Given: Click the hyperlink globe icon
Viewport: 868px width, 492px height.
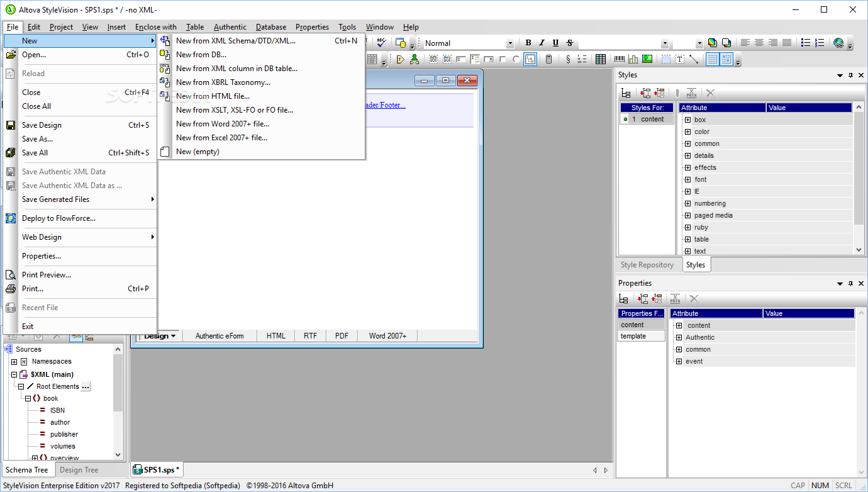Looking at the screenshot, I should click(x=838, y=43).
